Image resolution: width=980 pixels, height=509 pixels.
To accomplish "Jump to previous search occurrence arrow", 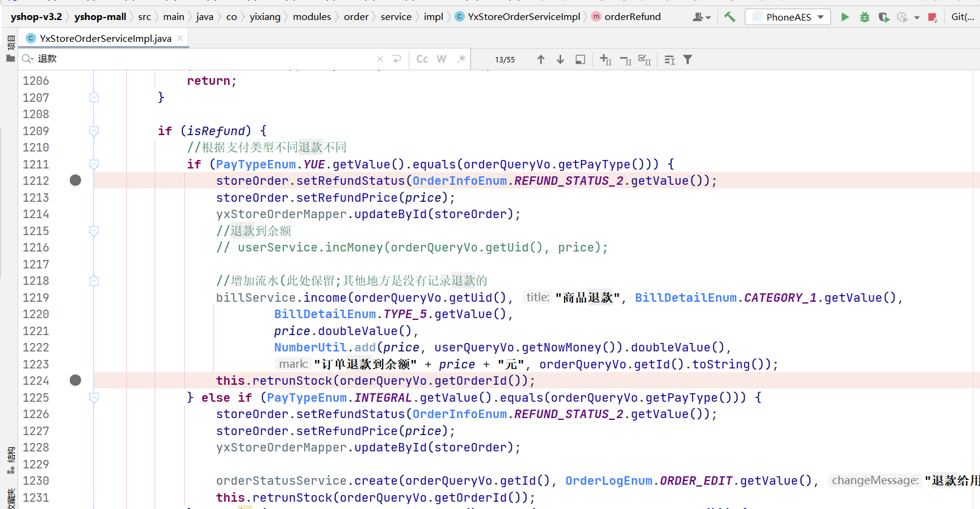I will [541, 59].
